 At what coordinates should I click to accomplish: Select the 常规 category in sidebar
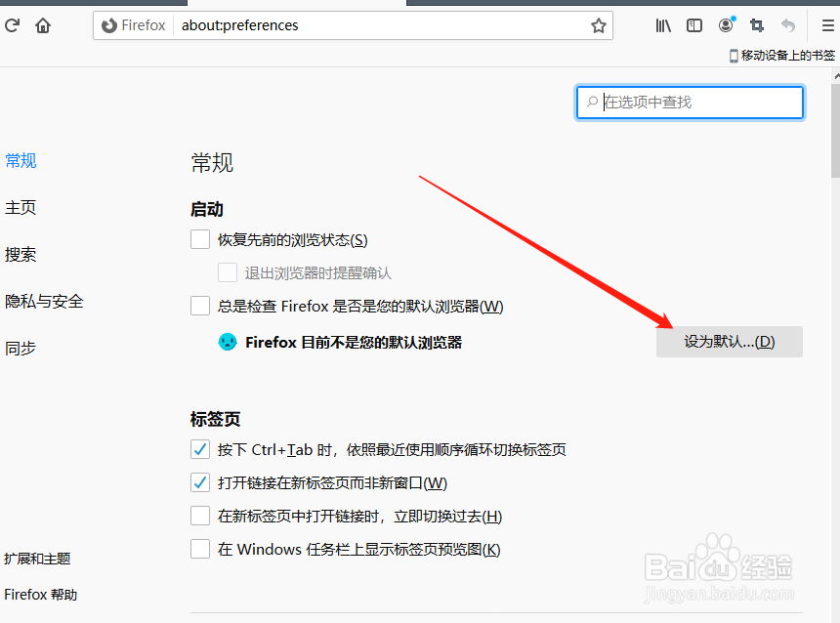(x=21, y=160)
